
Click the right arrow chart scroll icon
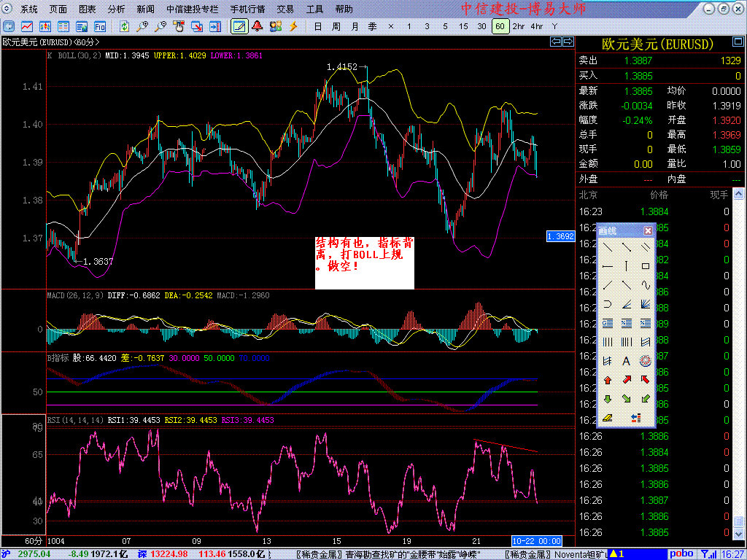tap(568, 42)
